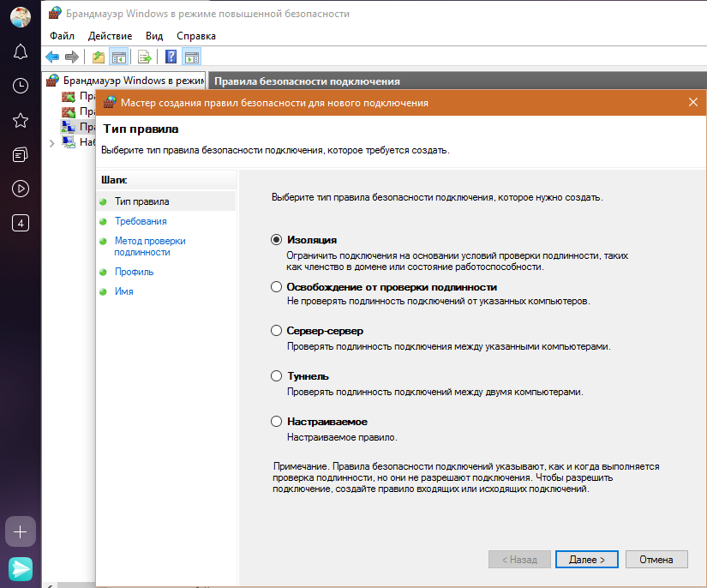This screenshot has height=588, width=707.
Task: Close the rule creation wizard dialog
Action: (693, 102)
